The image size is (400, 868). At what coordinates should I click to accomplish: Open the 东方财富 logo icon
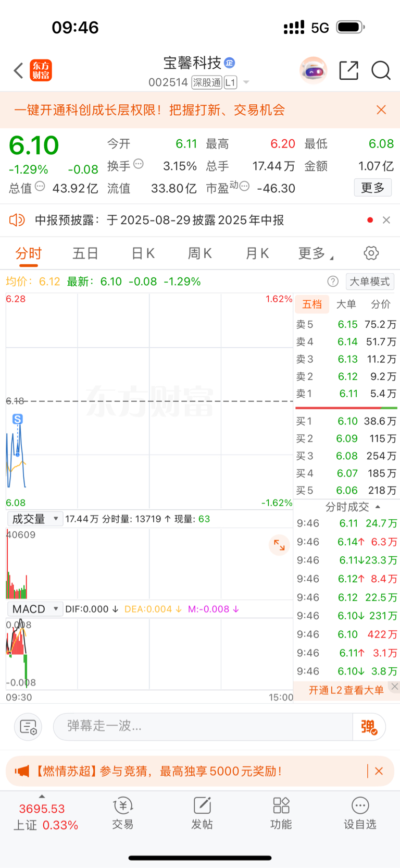[41, 70]
